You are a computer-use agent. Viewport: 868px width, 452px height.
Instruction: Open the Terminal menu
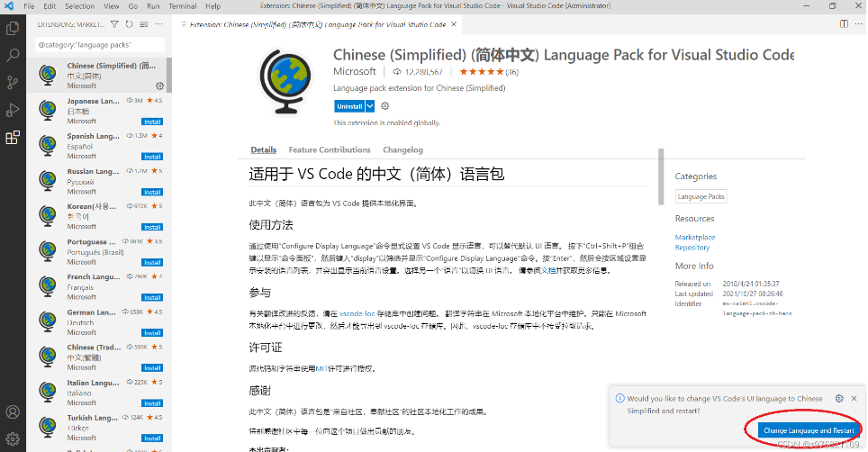[x=183, y=6]
